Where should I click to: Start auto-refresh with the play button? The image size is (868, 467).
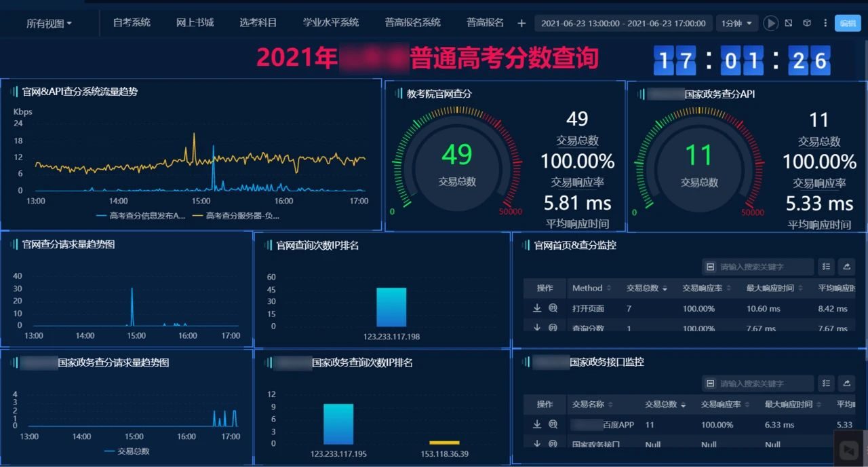pyautogui.click(x=771, y=23)
